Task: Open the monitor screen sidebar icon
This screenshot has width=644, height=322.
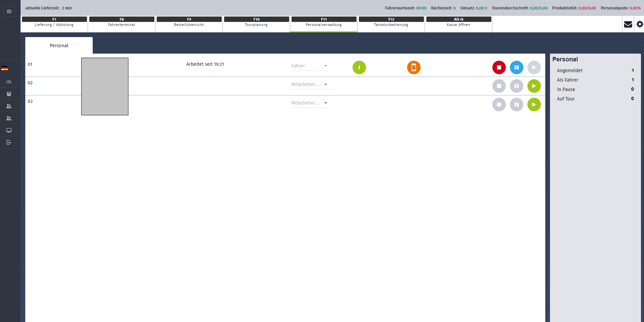Action: coord(9,130)
